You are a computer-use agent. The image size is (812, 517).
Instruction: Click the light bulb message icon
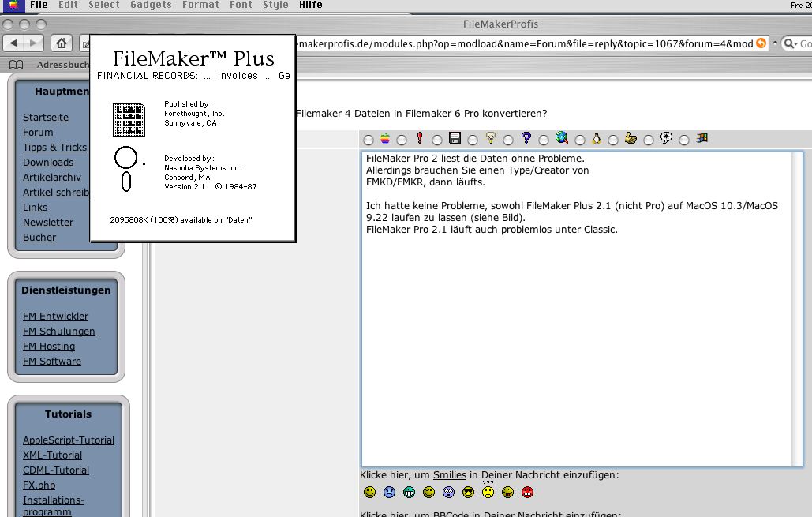[x=490, y=138]
